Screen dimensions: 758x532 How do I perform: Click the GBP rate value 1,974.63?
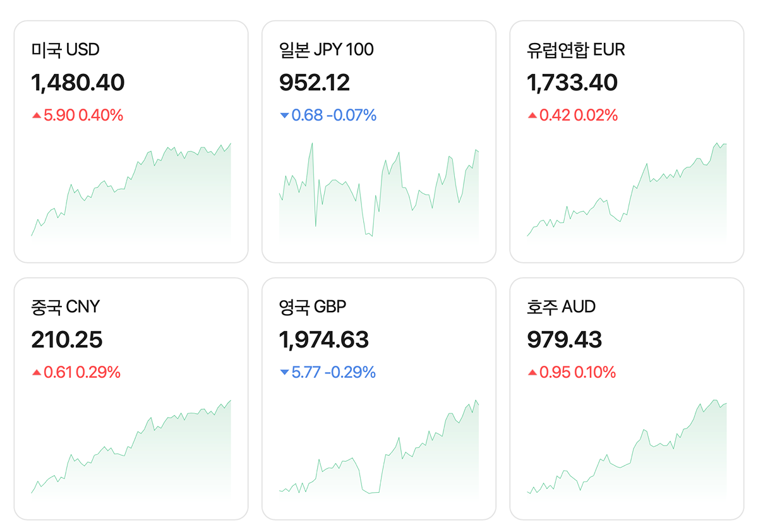[x=324, y=340]
